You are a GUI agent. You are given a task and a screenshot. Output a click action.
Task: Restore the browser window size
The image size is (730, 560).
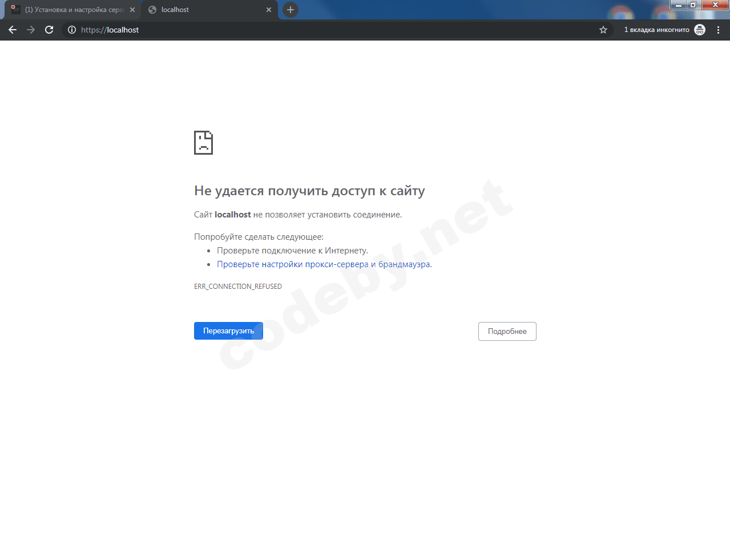[693, 5]
